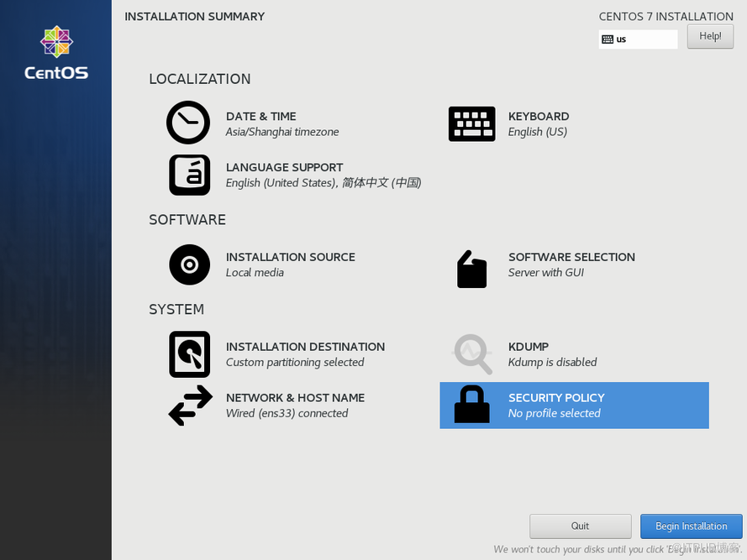747x560 pixels.
Task: Select the NETWORK & HOST NAME text
Action: pos(295,398)
